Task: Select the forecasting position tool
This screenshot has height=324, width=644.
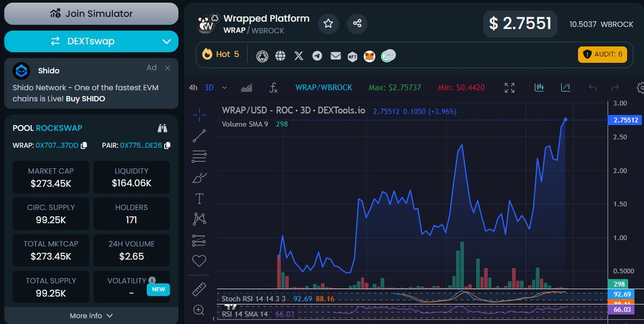Action: 199,240
